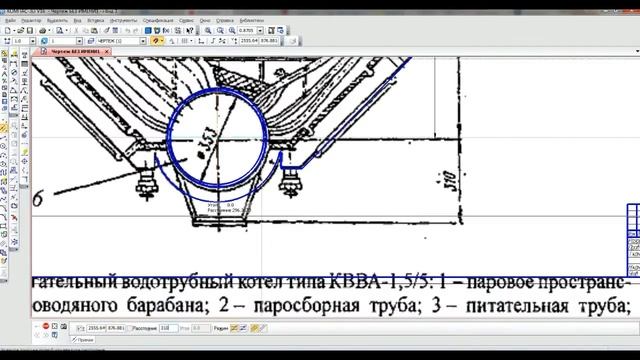Open the Прямая tab in property panel
The width and height of the screenshot is (640, 360).
83,340
